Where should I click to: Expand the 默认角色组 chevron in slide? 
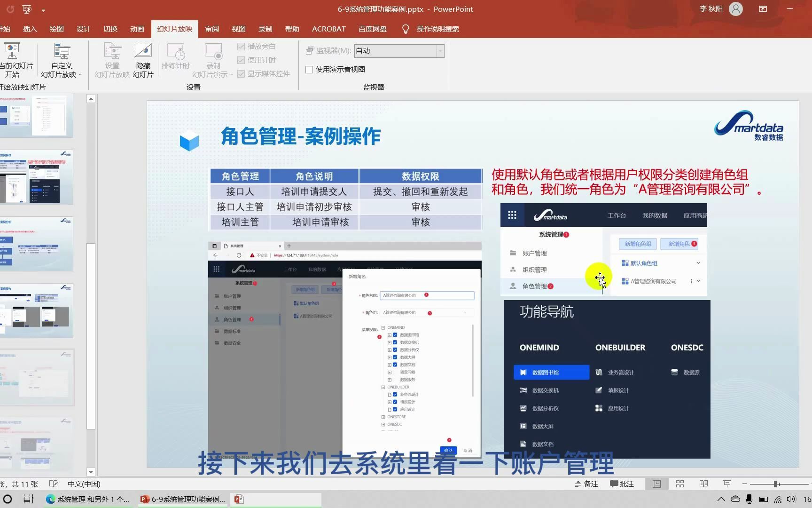698,263
